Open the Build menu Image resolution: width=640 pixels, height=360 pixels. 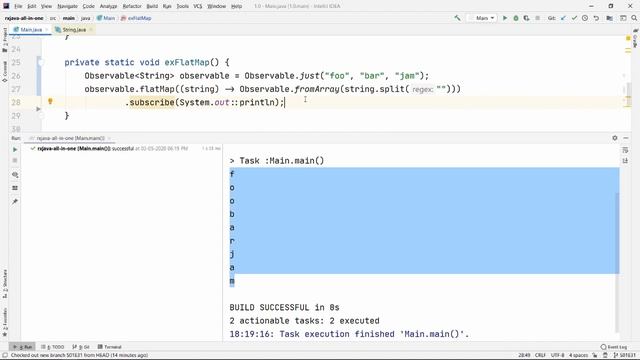pos(152,6)
